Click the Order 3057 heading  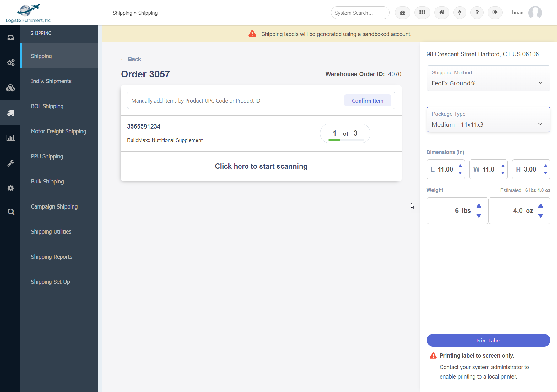tap(145, 74)
